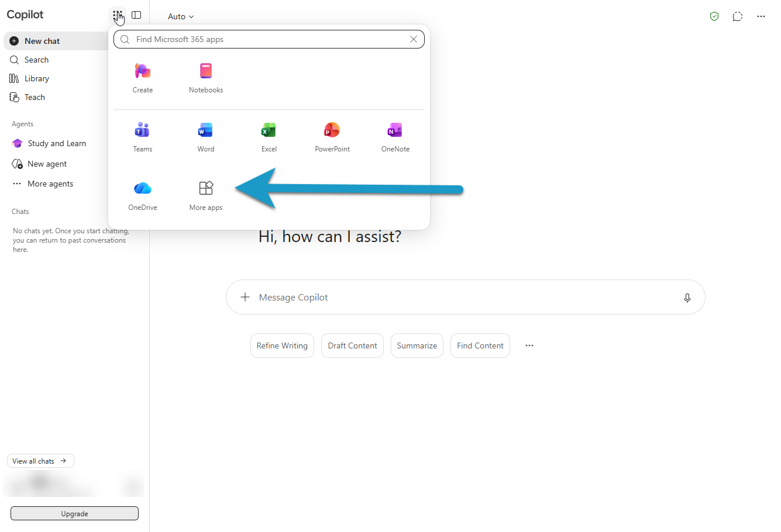Click into the Message Copilot field
Screen dimensions: 781x532
point(466,297)
